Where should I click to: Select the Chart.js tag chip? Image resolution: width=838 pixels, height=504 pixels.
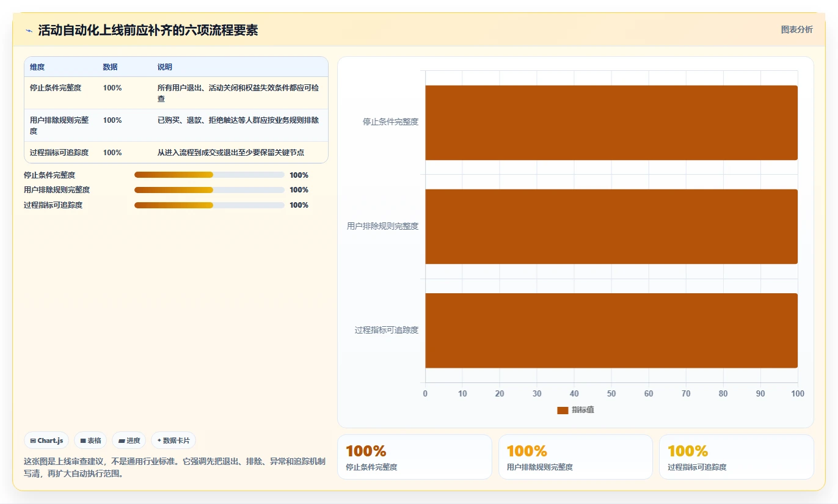pos(46,440)
